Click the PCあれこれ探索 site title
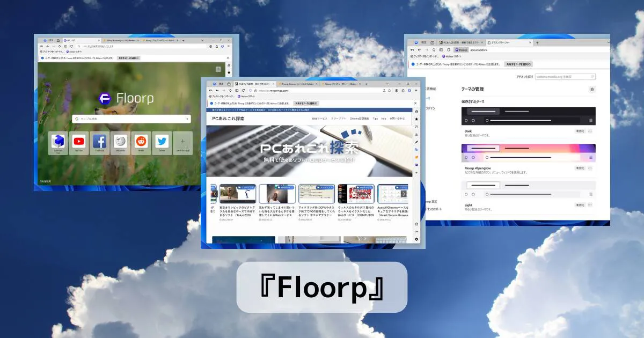Viewport: 644px width, 338px height. coord(228,118)
